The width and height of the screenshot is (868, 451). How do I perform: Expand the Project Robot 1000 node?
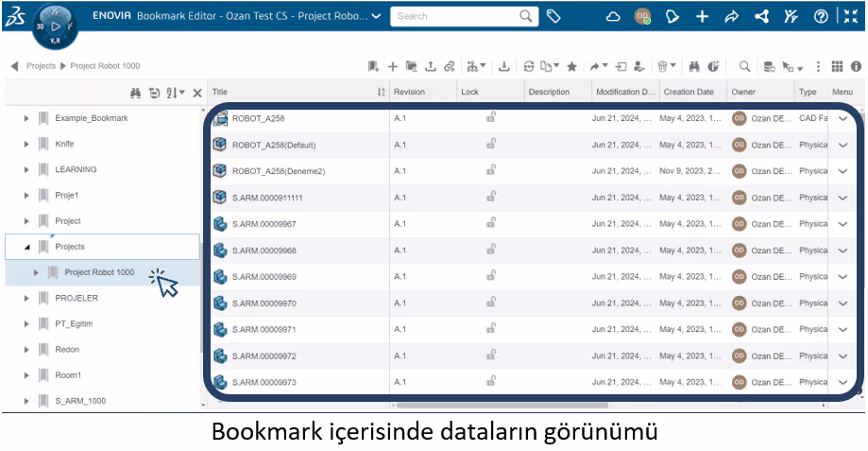[x=36, y=272]
